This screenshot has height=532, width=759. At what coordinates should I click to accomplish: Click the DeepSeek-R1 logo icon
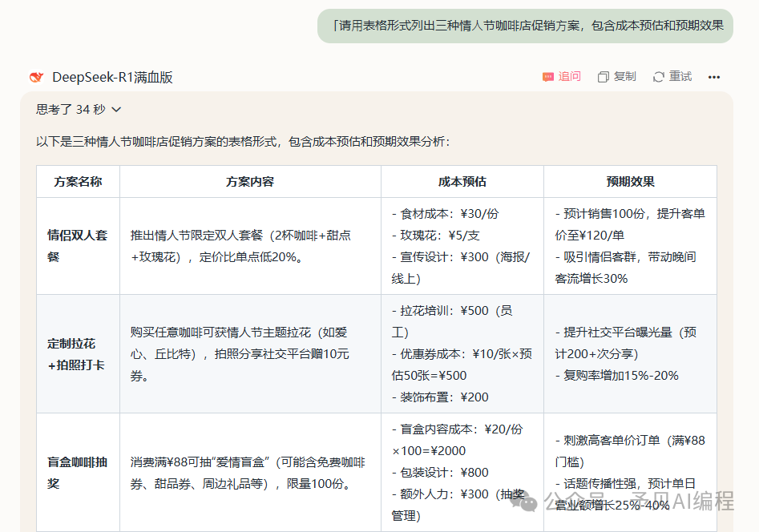(36, 77)
